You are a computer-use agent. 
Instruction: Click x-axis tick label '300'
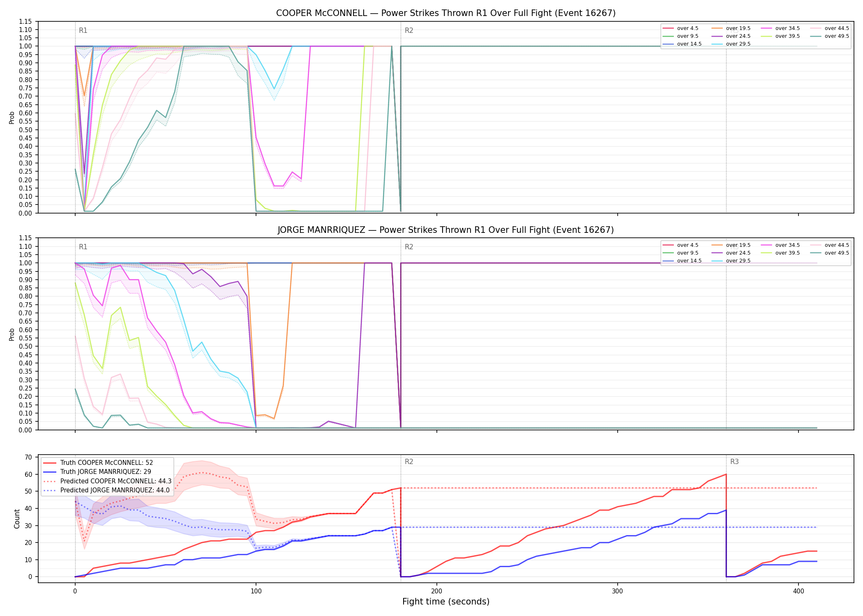pos(618,591)
